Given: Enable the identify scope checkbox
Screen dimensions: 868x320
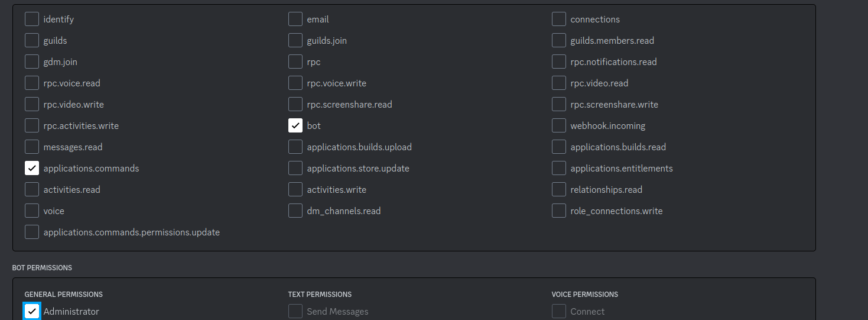Looking at the screenshot, I should 32,20.
